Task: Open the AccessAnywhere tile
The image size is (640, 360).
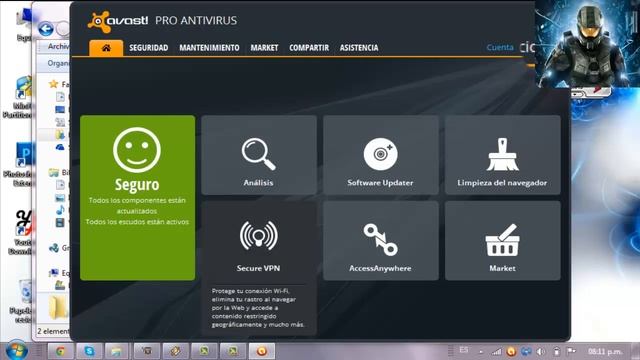Action: (x=380, y=240)
